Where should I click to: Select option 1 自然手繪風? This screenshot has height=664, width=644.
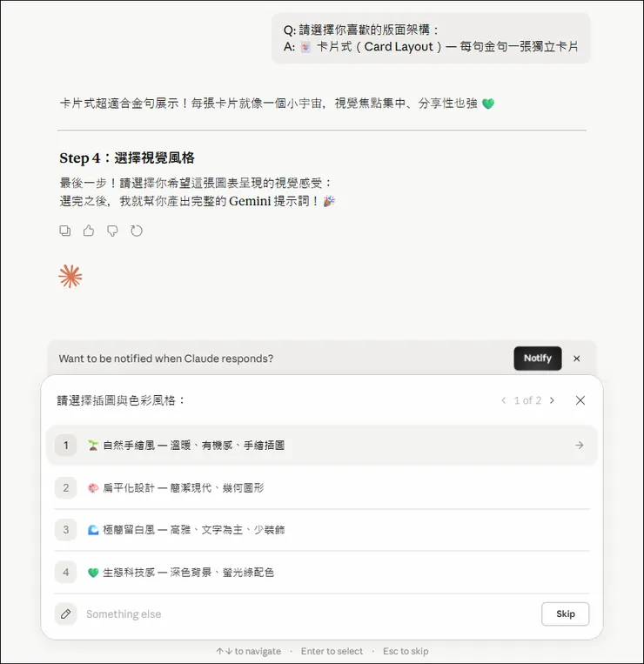(x=322, y=445)
